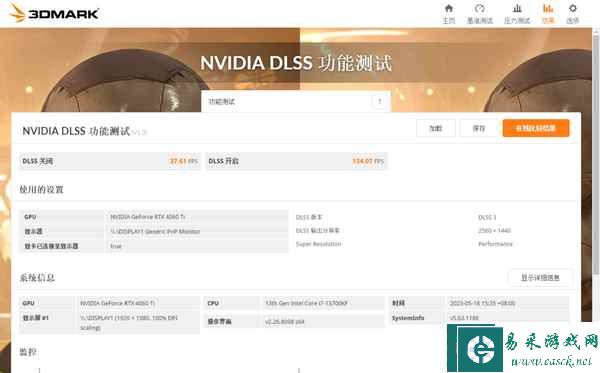The width and height of the screenshot is (600, 373).
Task: Click the test time 2023-05-18 value
Action: tap(483, 303)
